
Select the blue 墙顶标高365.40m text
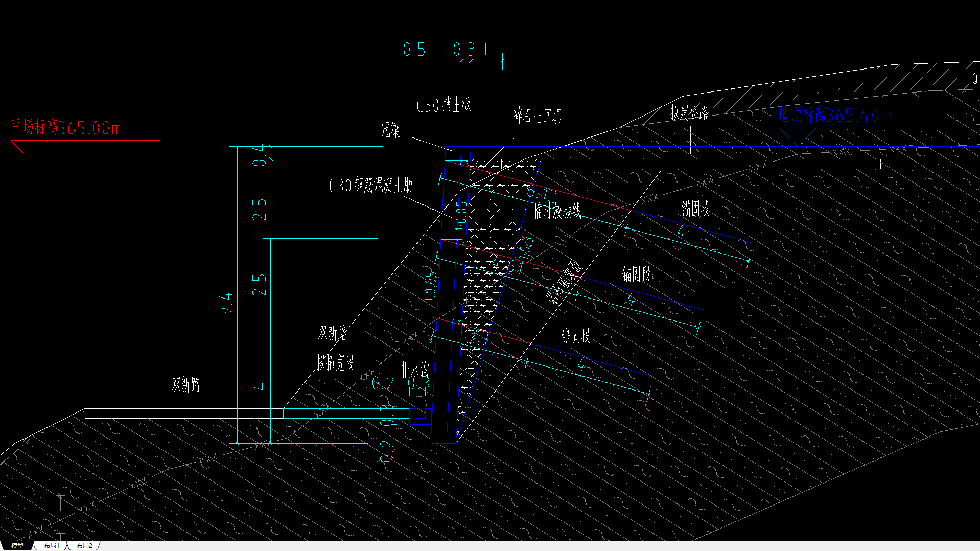(x=835, y=116)
